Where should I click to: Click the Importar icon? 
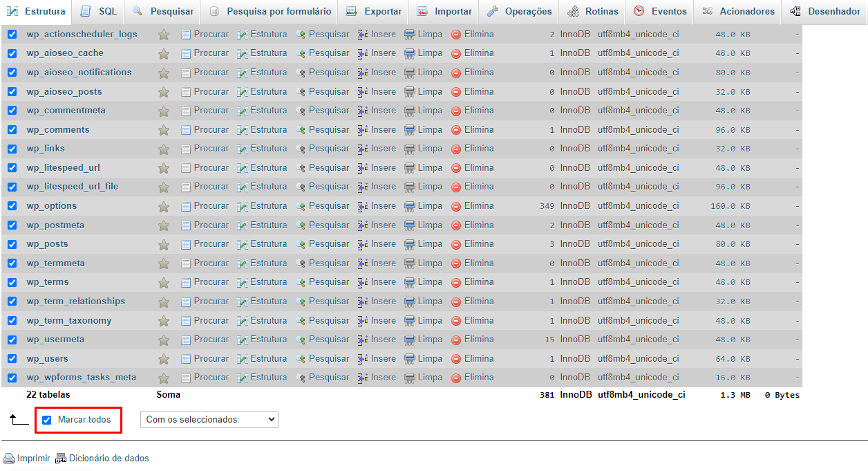422,12
